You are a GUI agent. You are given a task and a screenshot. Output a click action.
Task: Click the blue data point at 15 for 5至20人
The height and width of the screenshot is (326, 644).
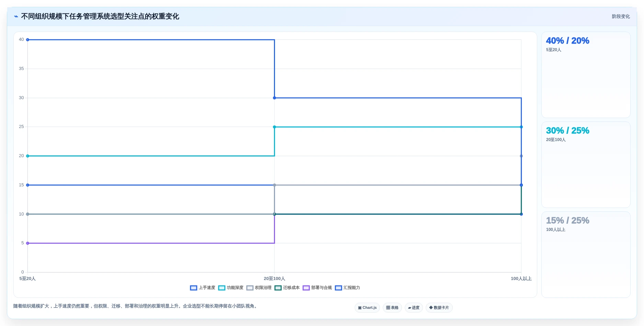point(28,185)
